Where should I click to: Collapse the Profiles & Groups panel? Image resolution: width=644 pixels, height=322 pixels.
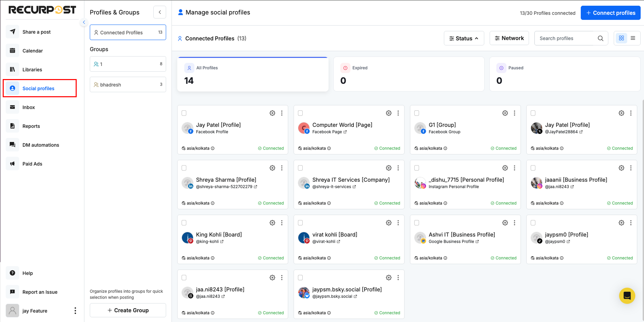click(160, 12)
